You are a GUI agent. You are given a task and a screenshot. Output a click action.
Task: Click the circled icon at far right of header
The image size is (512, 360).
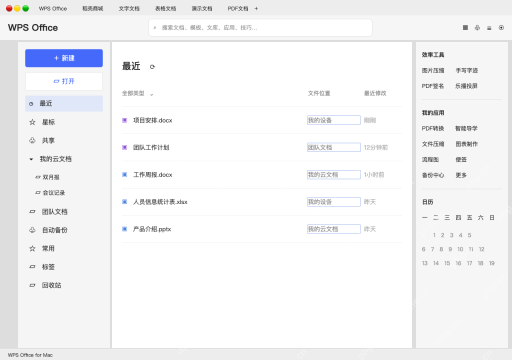coord(501,28)
